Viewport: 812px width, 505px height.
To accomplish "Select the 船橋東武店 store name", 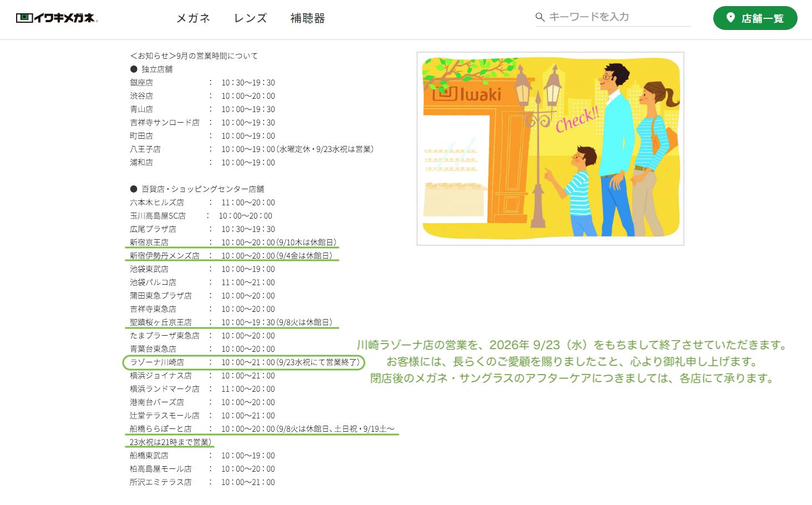I will click(149, 456).
